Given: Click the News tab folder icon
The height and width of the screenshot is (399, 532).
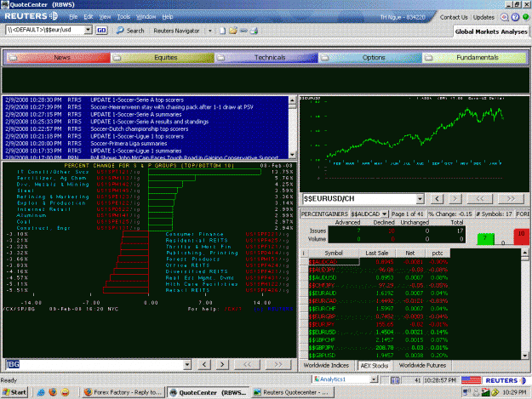Looking at the screenshot, I should pyautogui.click(x=13, y=57).
